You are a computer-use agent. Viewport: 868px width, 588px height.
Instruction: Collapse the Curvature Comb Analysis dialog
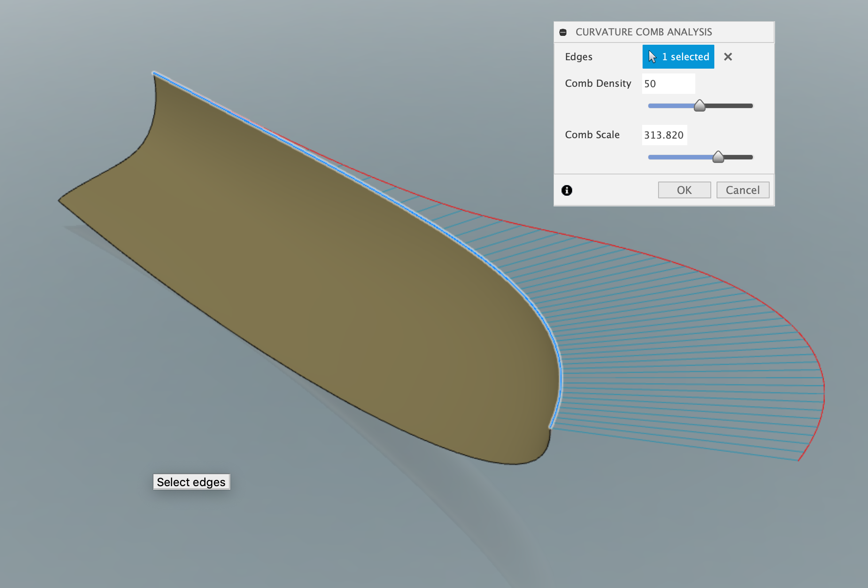pyautogui.click(x=563, y=32)
